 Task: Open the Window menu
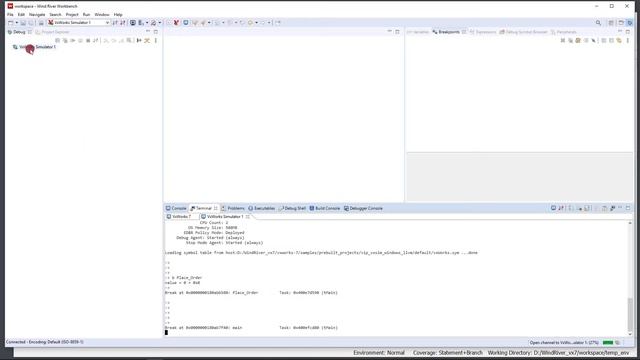pyautogui.click(x=102, y=14)
